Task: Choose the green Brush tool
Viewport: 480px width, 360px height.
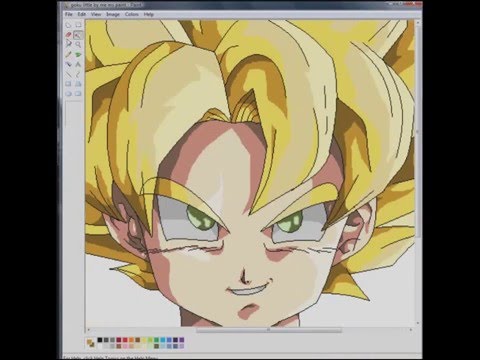Action: pyautogui.click(x=78, y=54)
